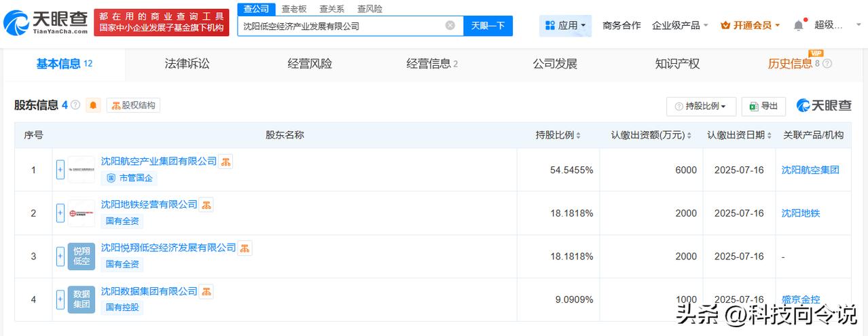
Task: Click the 沈阳地铁经营 company logo thumbnail
Action: coord(82,213)
